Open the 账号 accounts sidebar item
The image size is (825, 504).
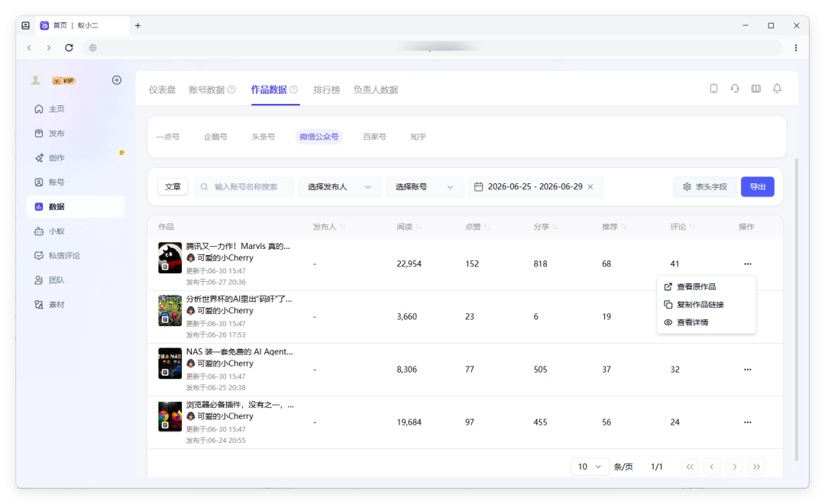click(75, 182)
